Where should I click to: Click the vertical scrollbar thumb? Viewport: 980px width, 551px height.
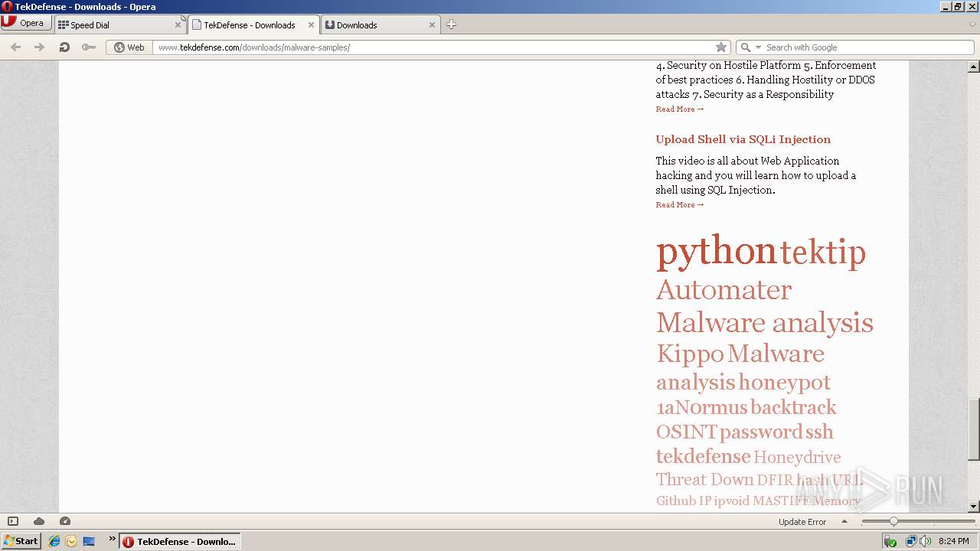973,429
